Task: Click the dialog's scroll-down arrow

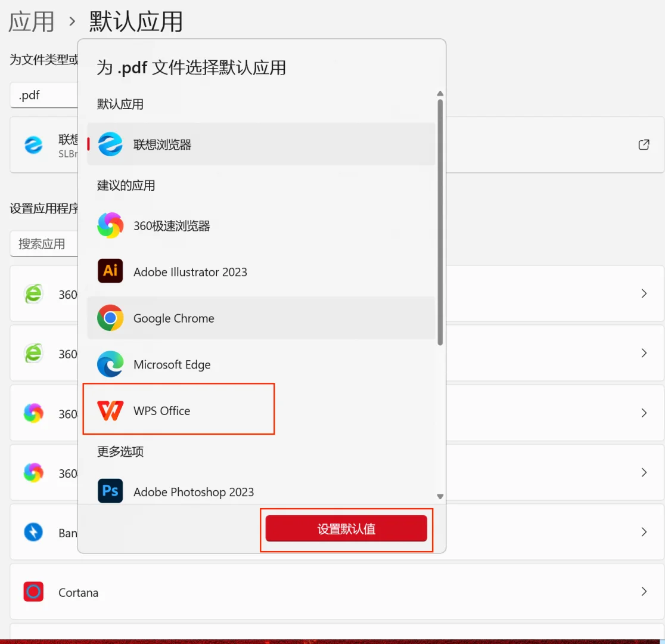Action: [x=440, y=496]
